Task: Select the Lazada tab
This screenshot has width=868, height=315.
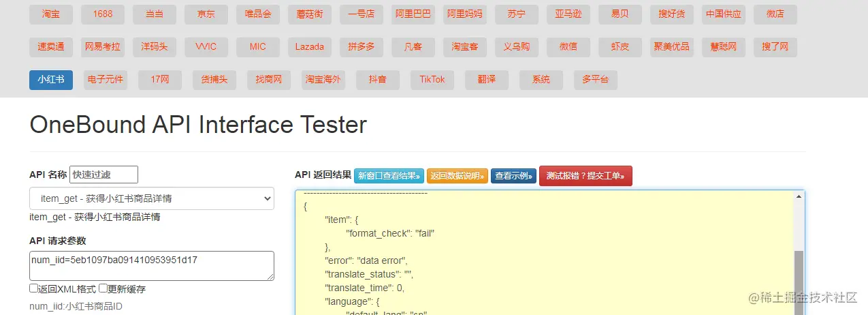Action: pos(310,47)
